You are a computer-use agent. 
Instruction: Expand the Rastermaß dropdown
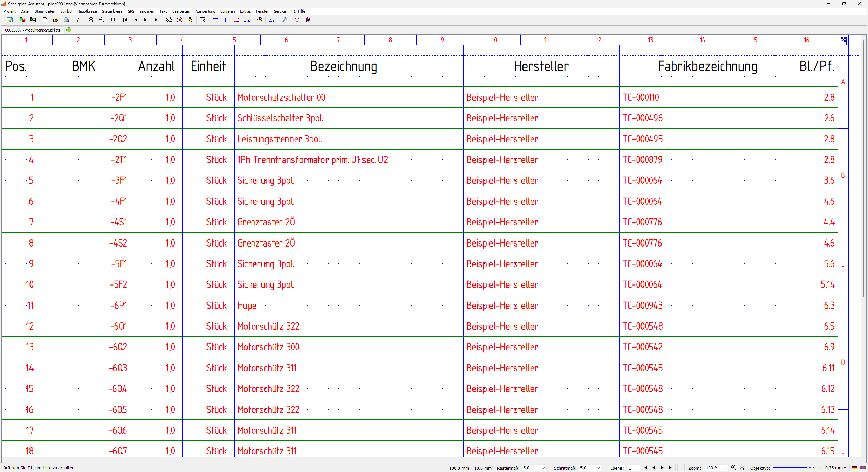(543, 468)
